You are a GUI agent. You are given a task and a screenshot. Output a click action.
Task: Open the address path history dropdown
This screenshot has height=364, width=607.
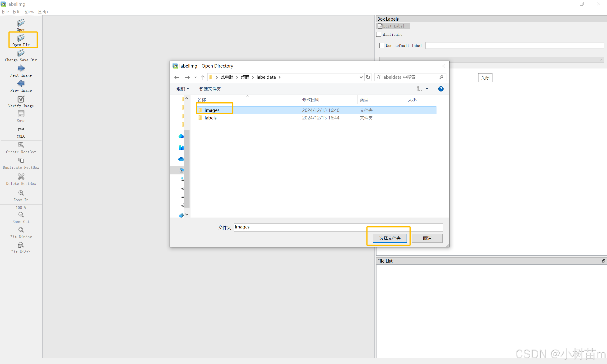coord(361,77)
